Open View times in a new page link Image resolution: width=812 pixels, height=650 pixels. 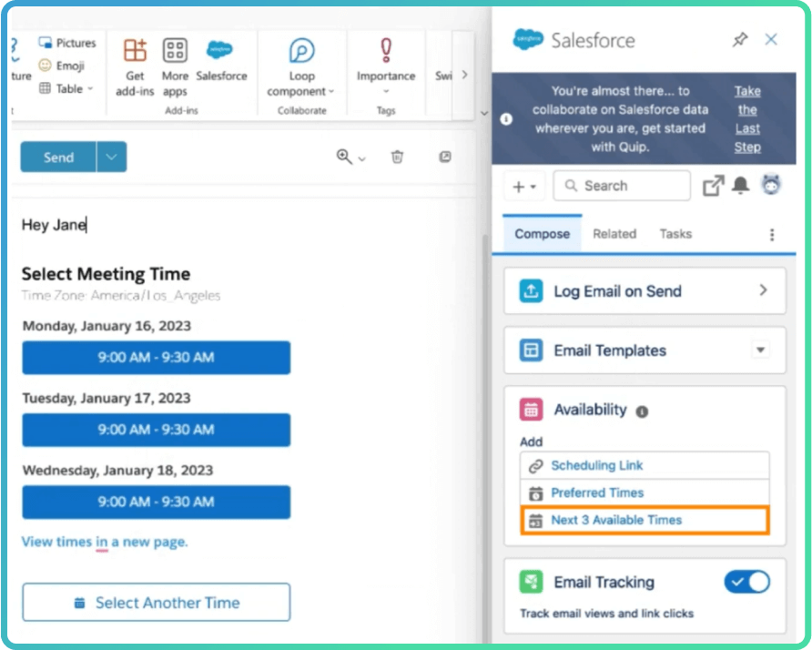point(105,542)
